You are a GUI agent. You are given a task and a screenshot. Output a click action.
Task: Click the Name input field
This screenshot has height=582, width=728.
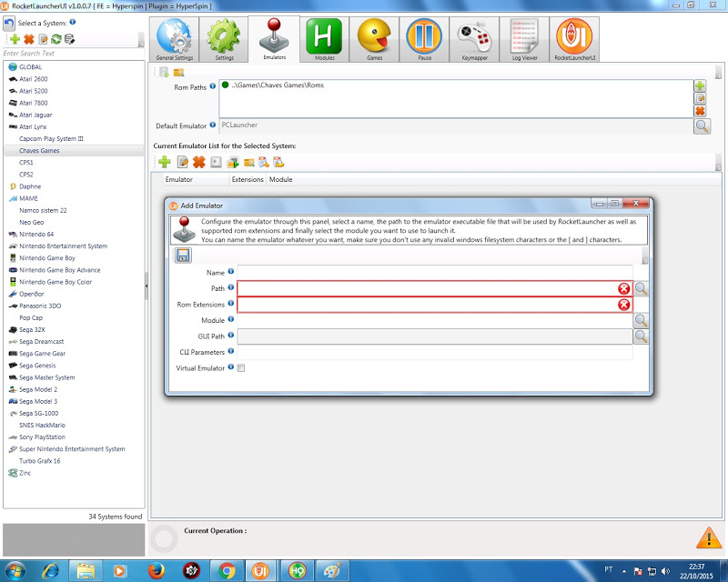[435, 273]
